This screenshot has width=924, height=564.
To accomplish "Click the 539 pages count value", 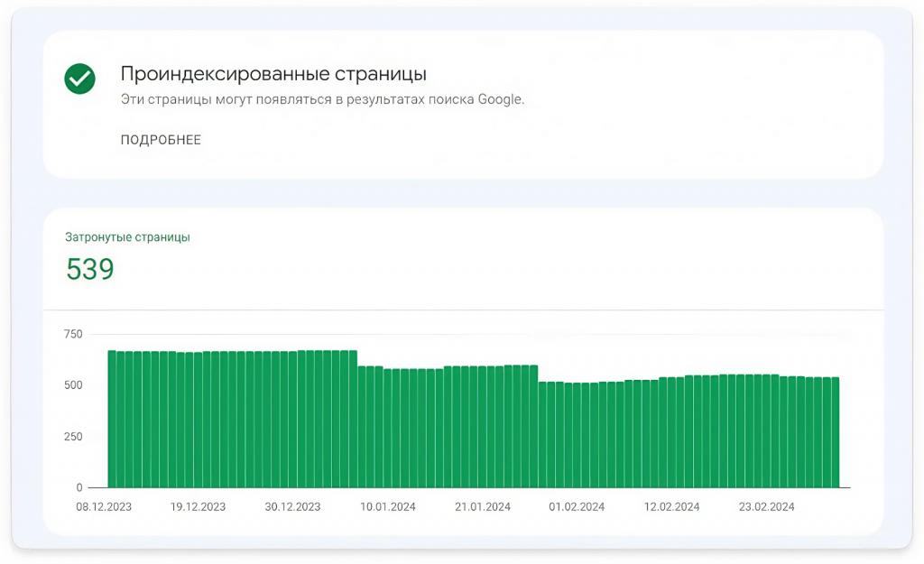I will 89,269.
